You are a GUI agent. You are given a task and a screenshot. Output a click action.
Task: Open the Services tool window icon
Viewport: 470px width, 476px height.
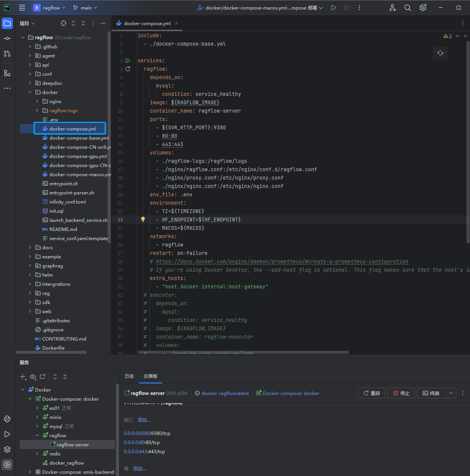7,465
